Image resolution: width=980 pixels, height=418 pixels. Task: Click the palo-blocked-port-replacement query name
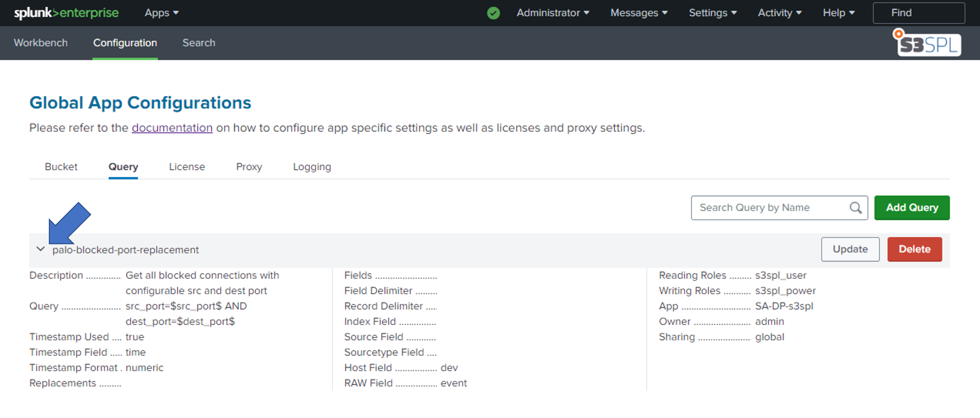point(125,250)
